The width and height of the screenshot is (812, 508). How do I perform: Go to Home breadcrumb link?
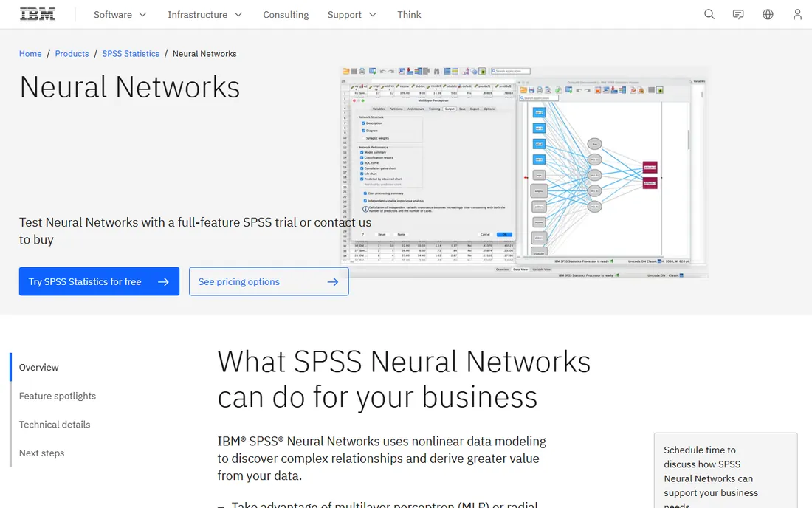30,54
